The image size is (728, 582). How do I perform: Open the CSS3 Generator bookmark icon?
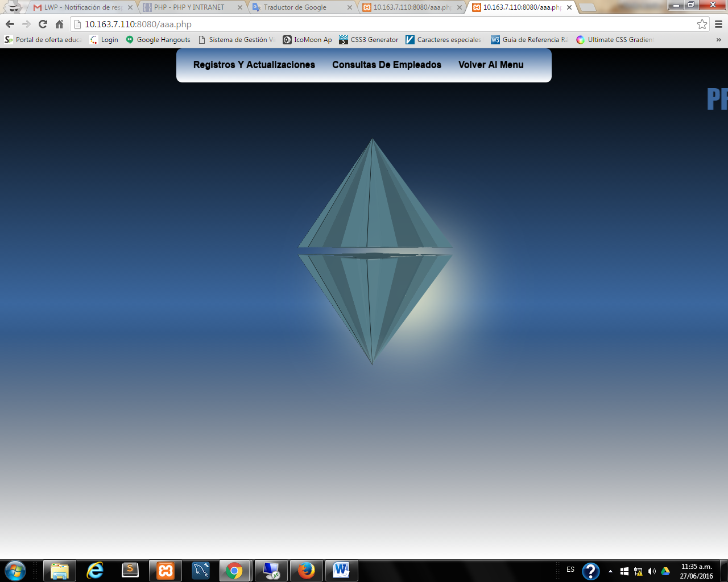coord(344,40)
